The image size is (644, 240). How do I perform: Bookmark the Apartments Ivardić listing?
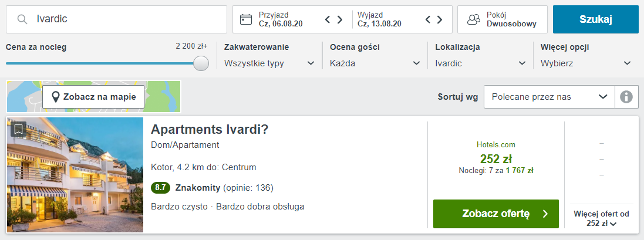(x=18, y=129)
